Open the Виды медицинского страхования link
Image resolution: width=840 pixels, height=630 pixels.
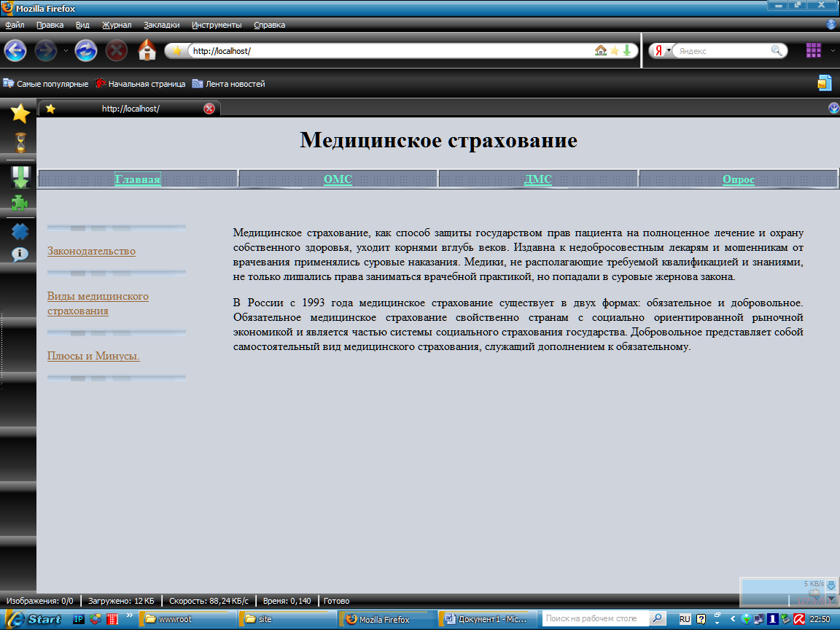coord(98,303)
